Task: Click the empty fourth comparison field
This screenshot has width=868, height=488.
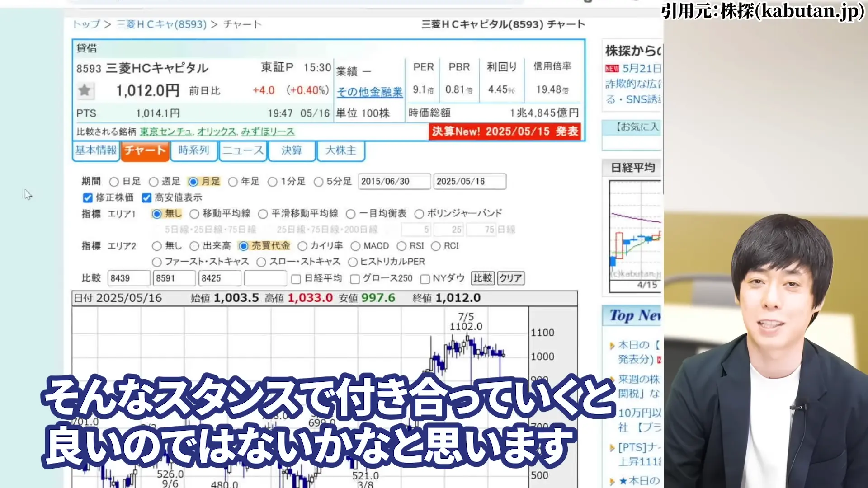Action: (266, 278)
